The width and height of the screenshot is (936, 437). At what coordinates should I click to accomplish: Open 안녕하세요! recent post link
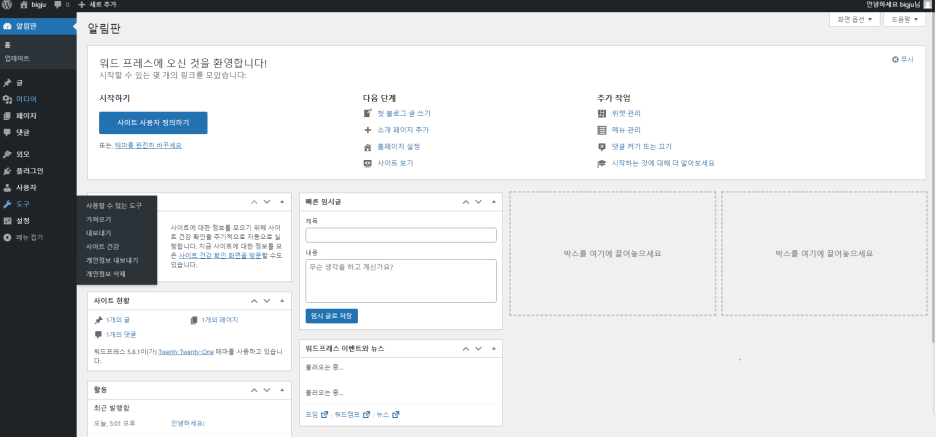click(x=187, y=423)
